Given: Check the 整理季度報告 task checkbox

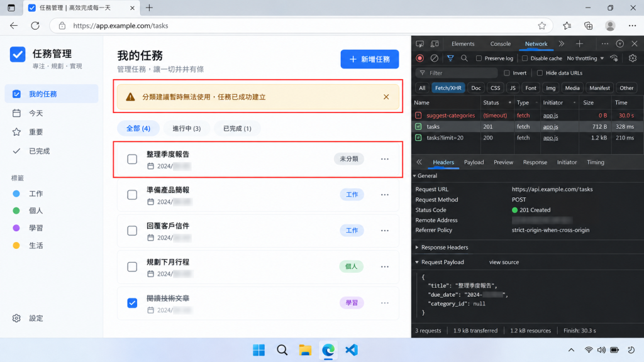Looking at the screenshot, I should (132, 159).
